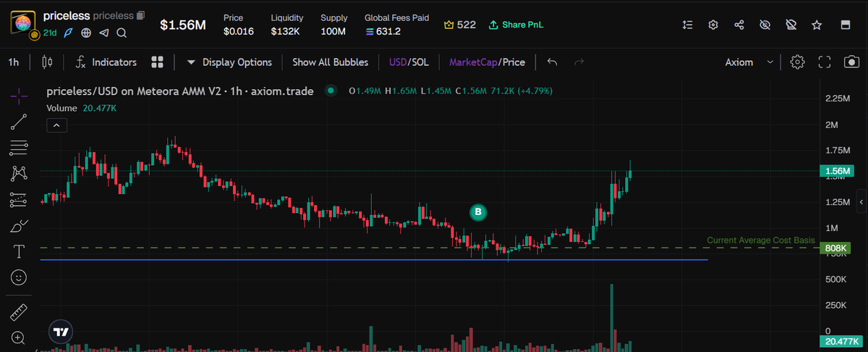Viewport: 868px width, 352px height.
Task: Select the zoom in tool
Action: click(x=20, y=338)
